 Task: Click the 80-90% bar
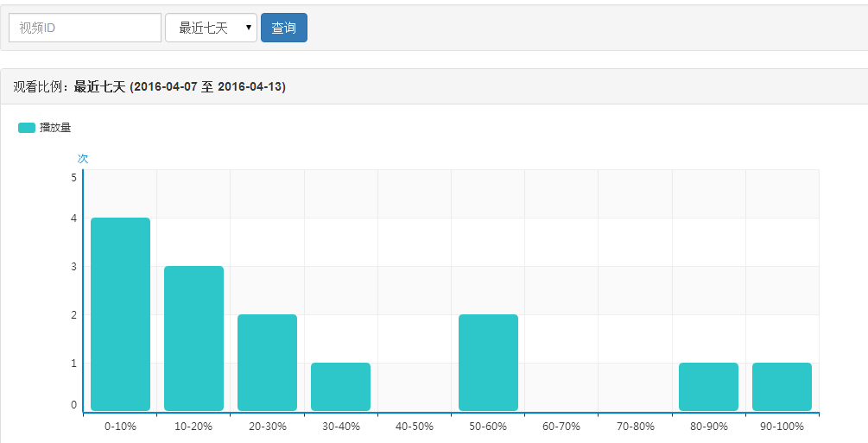click(x=708, y=387)
